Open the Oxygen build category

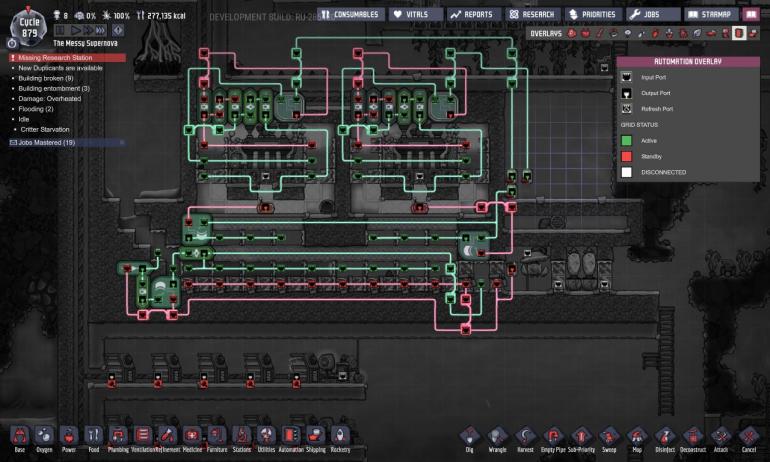click(44, 437)
